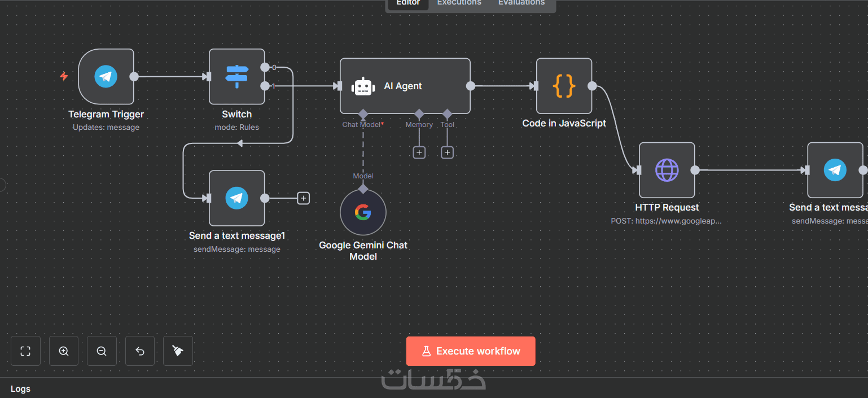Click the Telegram Trigger output connector
This screenshot has width=868, height=398.
[134, 77]
